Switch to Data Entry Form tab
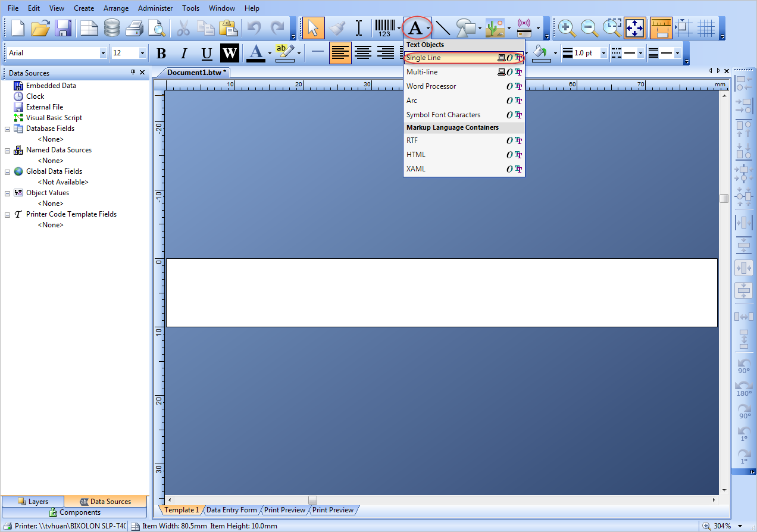This screenshot has height=532, width=757. tap(232, 510)
